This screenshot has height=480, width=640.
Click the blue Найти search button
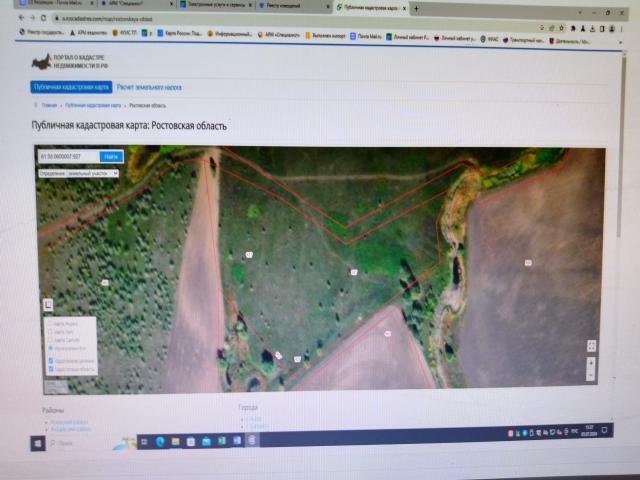pos(111,156)
